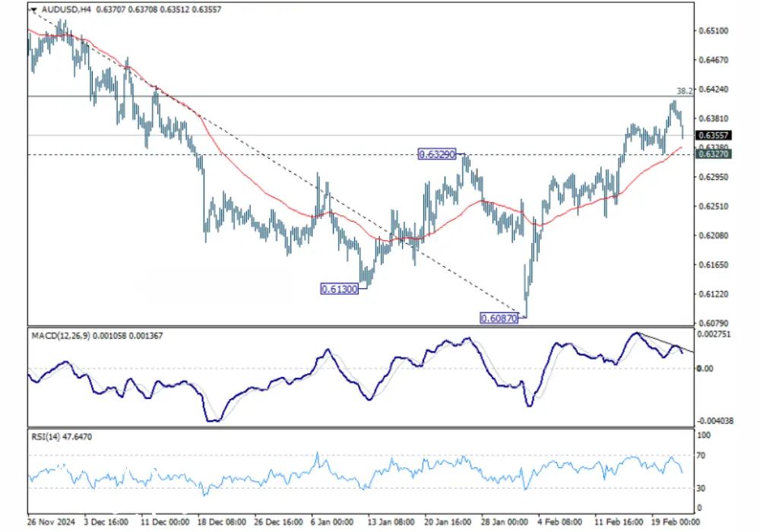Select the RSI 70 level marker

tap(703, 455)
